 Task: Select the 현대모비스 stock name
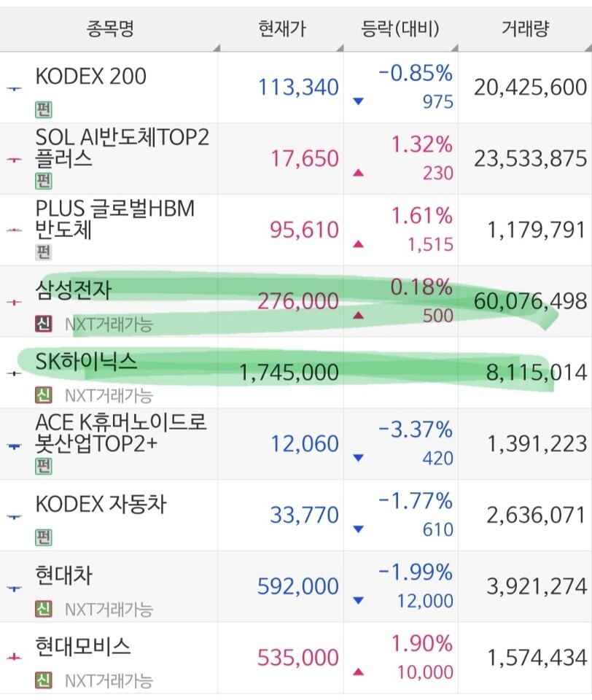82,647
